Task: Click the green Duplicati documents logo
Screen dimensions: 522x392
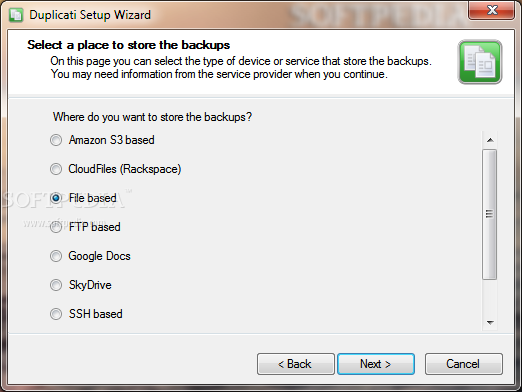Action: click(x=480, y=62)
